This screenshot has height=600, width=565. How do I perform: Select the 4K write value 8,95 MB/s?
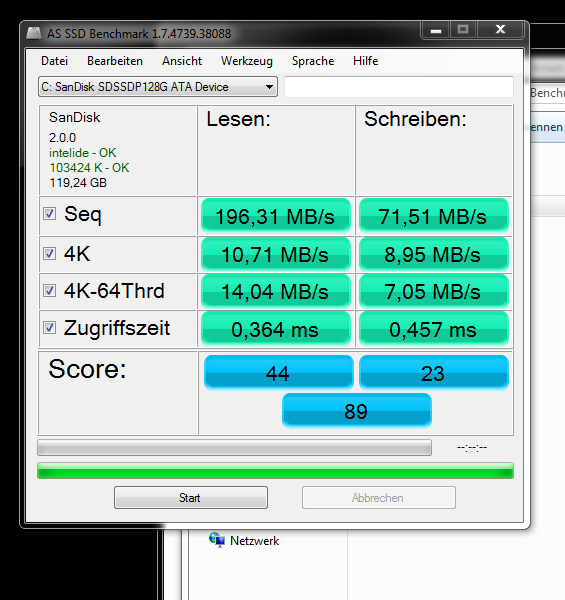[x=433, y=254]
